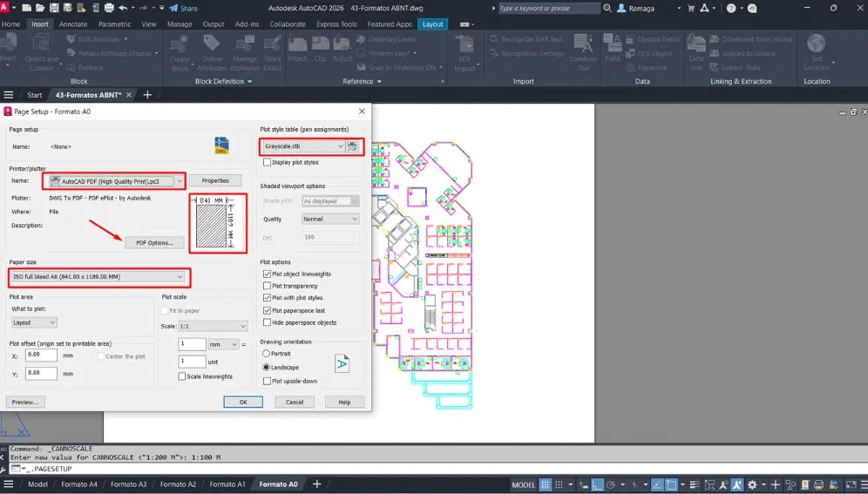Select the Portrait orientation radio button
Viewport: 868px width, 494px height.
click(267, 354)
